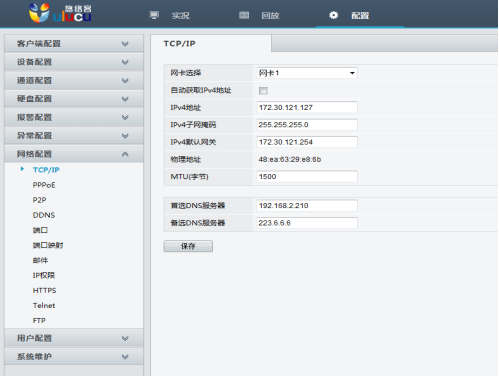Open the IP权限 settings page
This screenshot has width=499, height=376.
coord(44,275)
